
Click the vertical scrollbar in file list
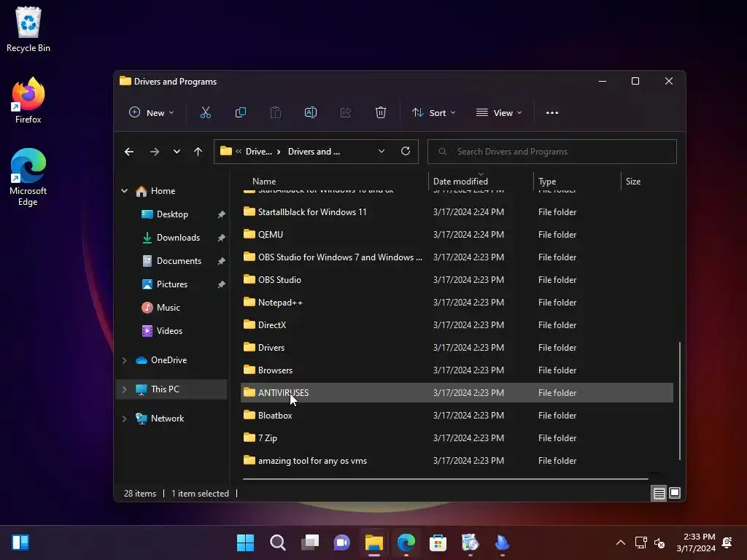(679, 401)
